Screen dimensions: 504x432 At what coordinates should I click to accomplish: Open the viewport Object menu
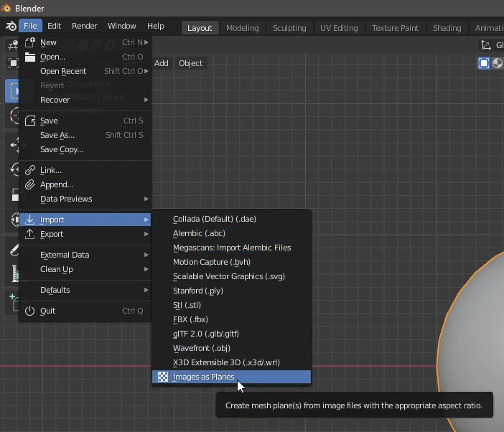pyautogui.click(x=190, y=63)
